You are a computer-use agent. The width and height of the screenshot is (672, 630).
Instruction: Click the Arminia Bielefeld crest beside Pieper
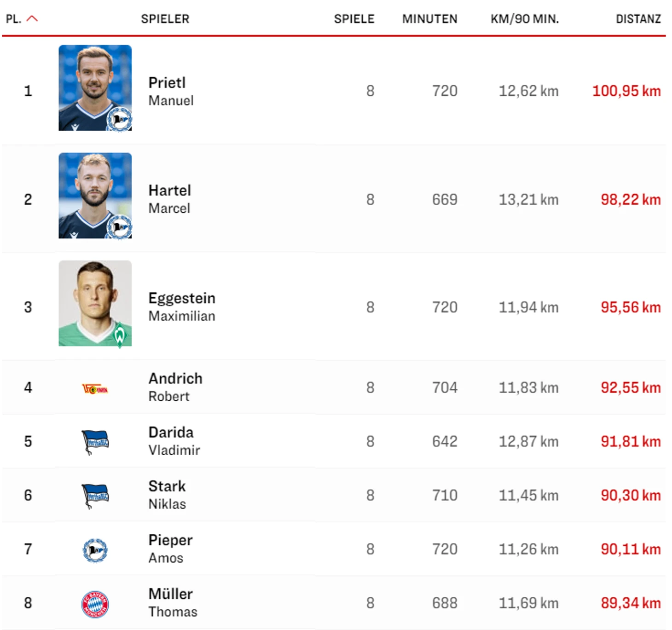(95, 550)
